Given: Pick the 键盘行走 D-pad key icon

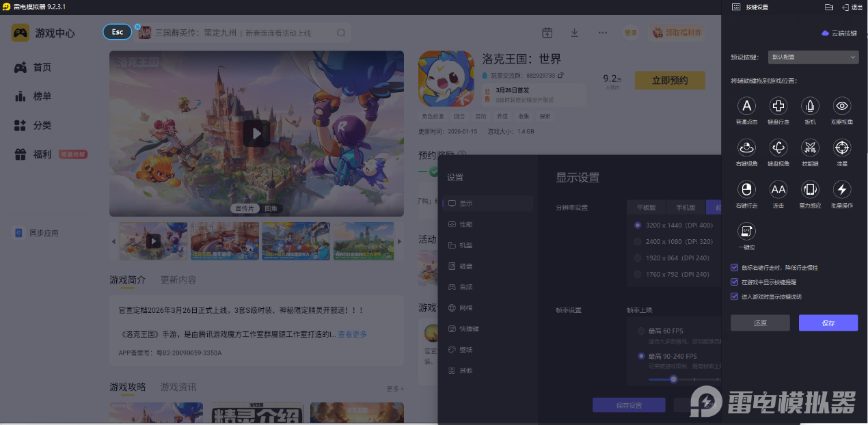Looking at the screenshot, I should pyautogui.click(x=778, y=106).
